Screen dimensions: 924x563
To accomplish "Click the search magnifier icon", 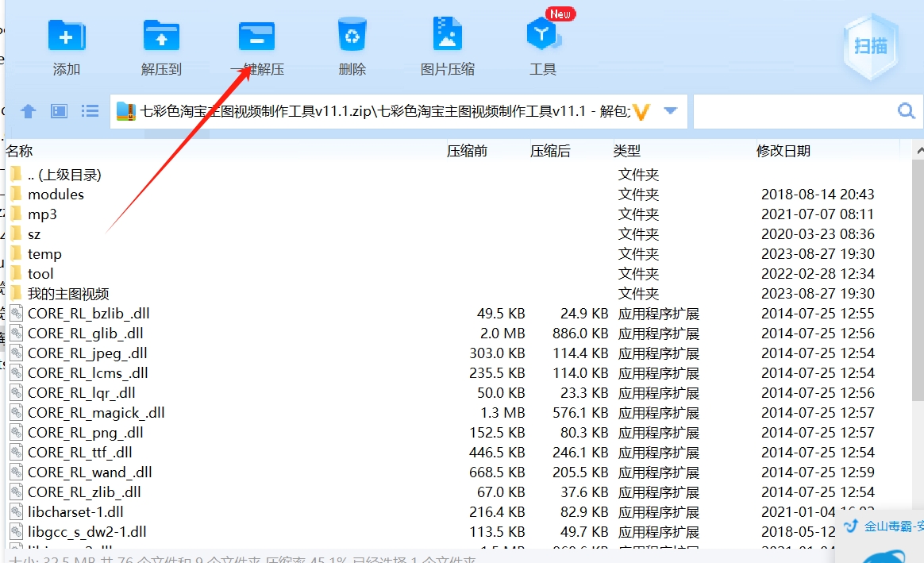I will (x=907, y=110).
